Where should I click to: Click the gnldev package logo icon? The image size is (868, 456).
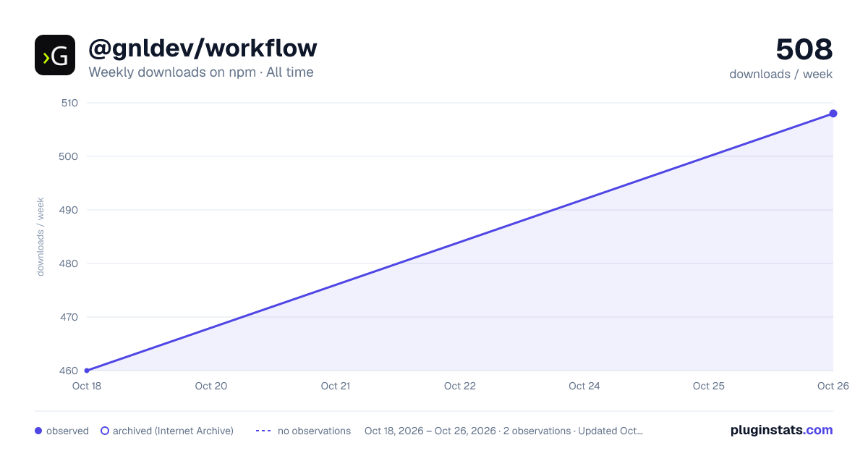pos(55,55)
